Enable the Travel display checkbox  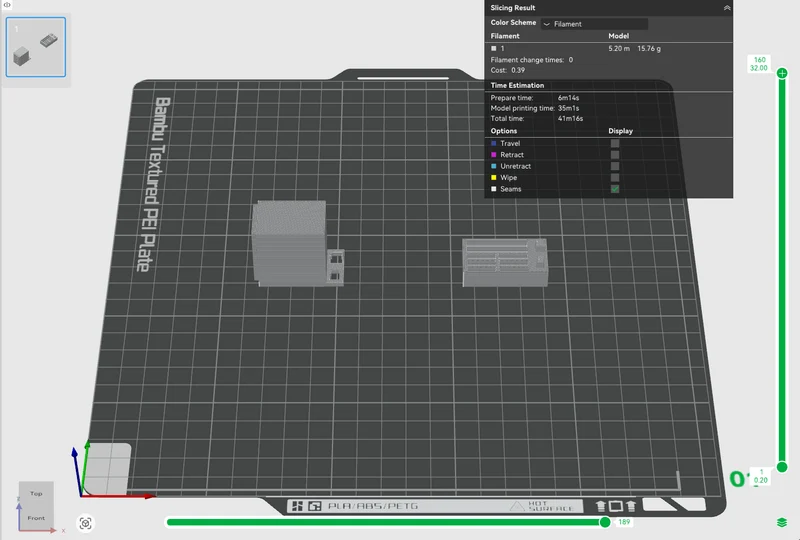(x=615, y=143)
